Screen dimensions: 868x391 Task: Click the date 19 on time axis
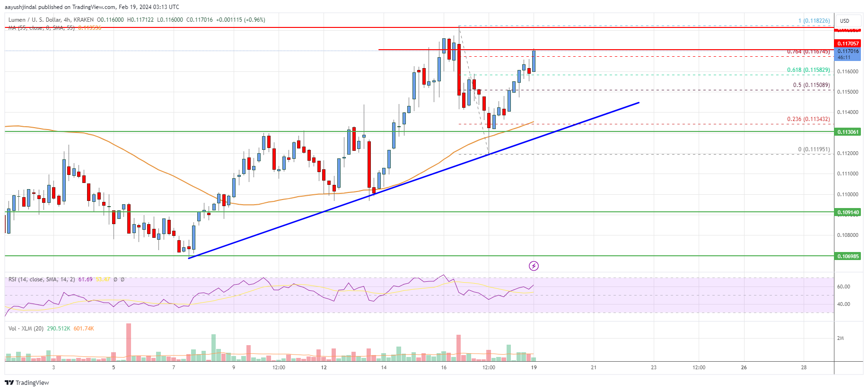point(534,367)
